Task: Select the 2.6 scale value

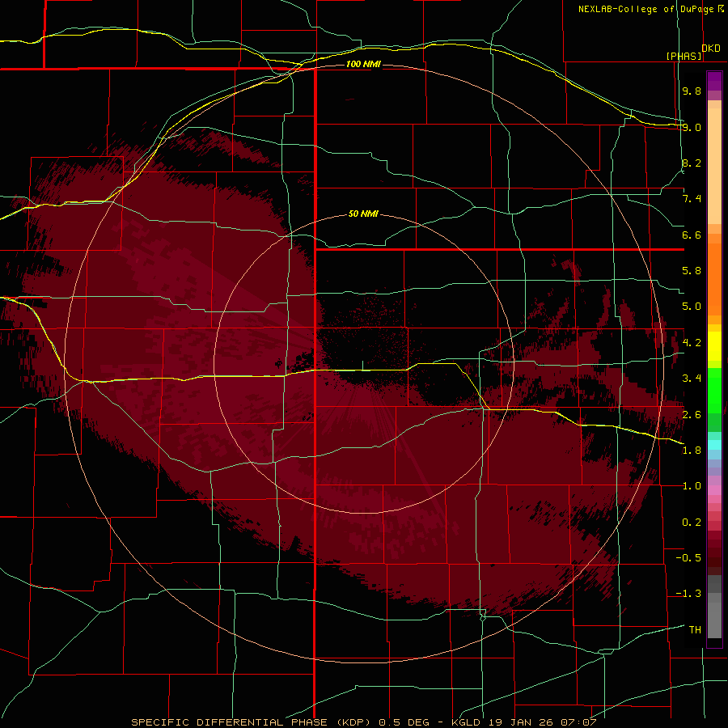Action: click(x=692, y=415)
